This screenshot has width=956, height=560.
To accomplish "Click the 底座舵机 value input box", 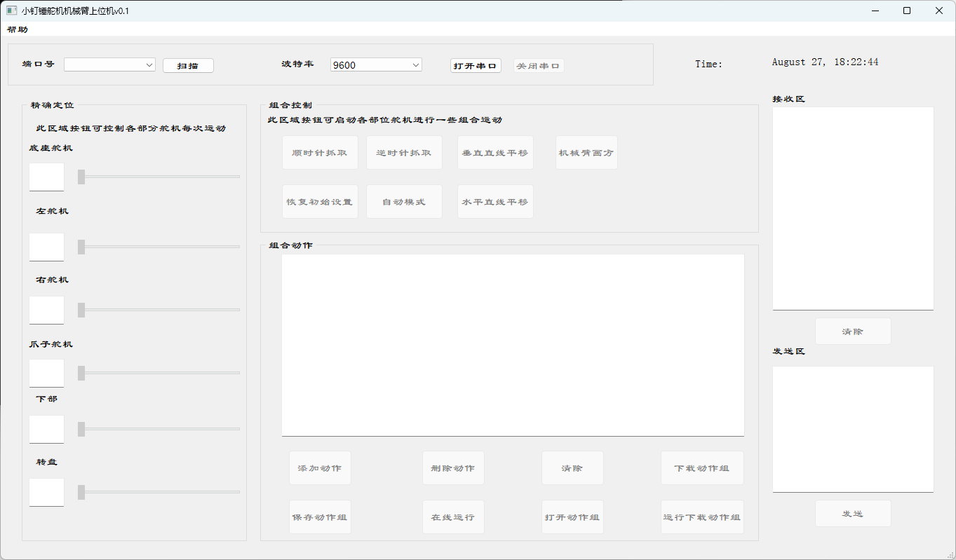I will coord(46,177).
